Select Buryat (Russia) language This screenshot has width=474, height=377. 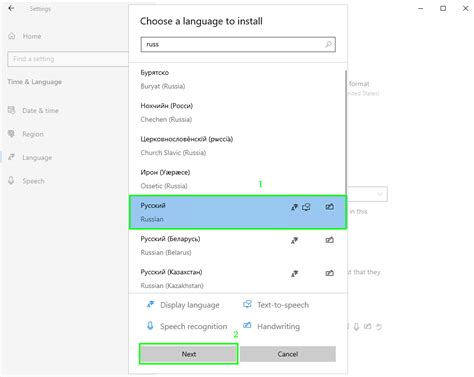coord(237,79)
